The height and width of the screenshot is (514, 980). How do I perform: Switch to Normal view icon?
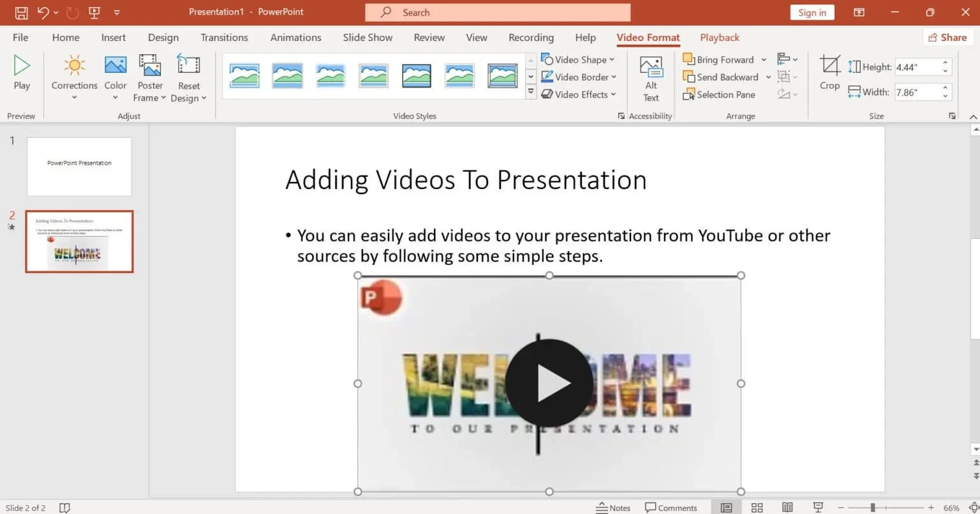726,508
